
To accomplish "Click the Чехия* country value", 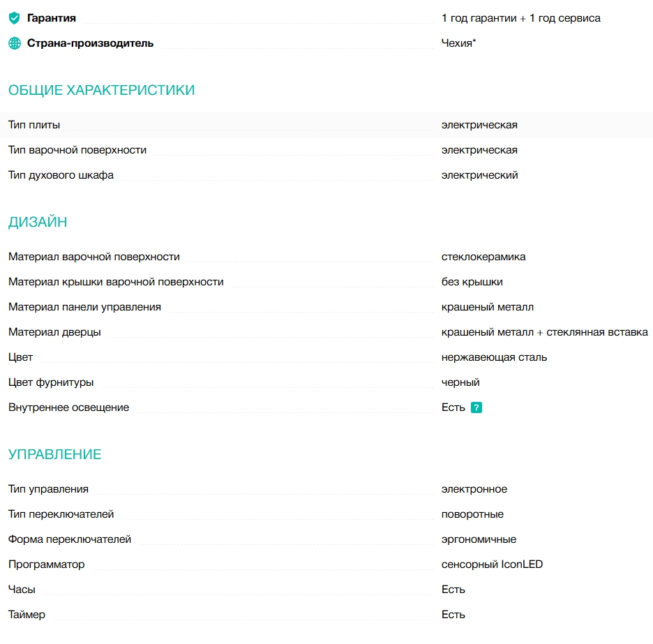I will [459, 43].
